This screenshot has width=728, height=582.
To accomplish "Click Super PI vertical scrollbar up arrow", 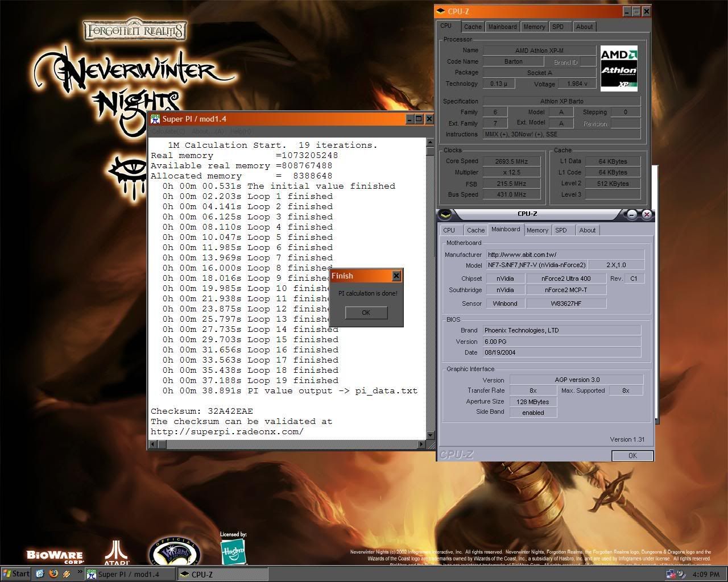I will point(431,142).
